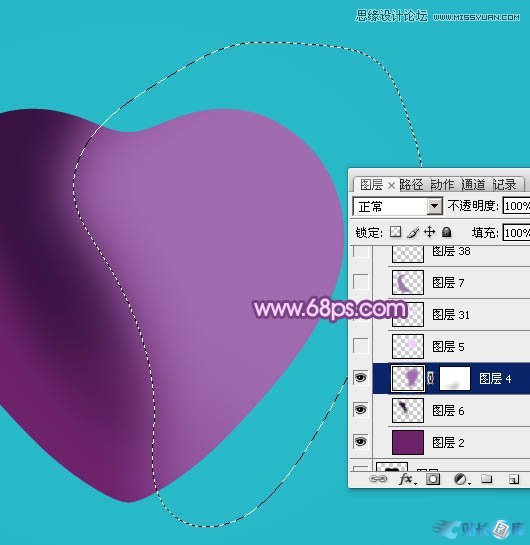Toggle lock transparent pixels icon
The image size is (530, 545).
pyautogui.click(x=396, y=232)
